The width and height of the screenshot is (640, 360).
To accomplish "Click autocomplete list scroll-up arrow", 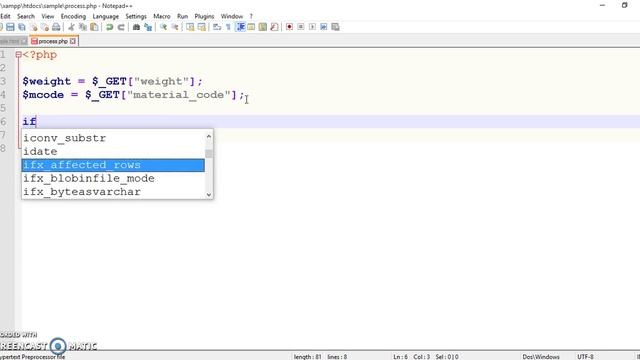I will 209,136.
